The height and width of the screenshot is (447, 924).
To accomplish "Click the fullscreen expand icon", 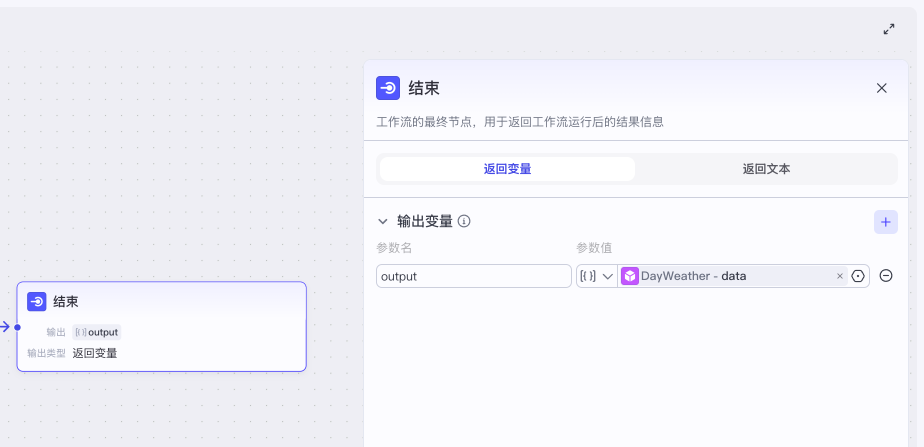I will pos(888,29).
